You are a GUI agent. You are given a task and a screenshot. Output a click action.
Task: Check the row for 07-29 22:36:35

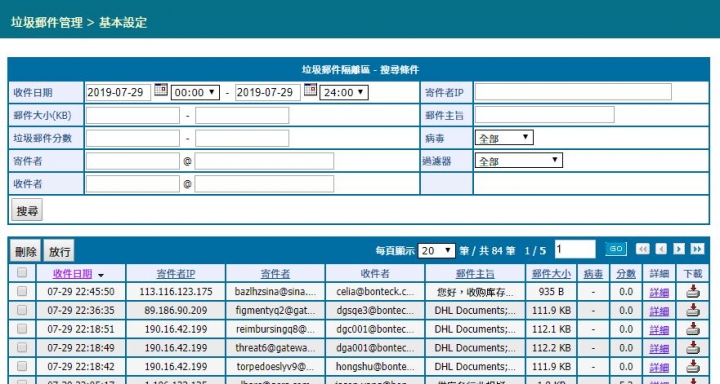click(x=22, y=310)
